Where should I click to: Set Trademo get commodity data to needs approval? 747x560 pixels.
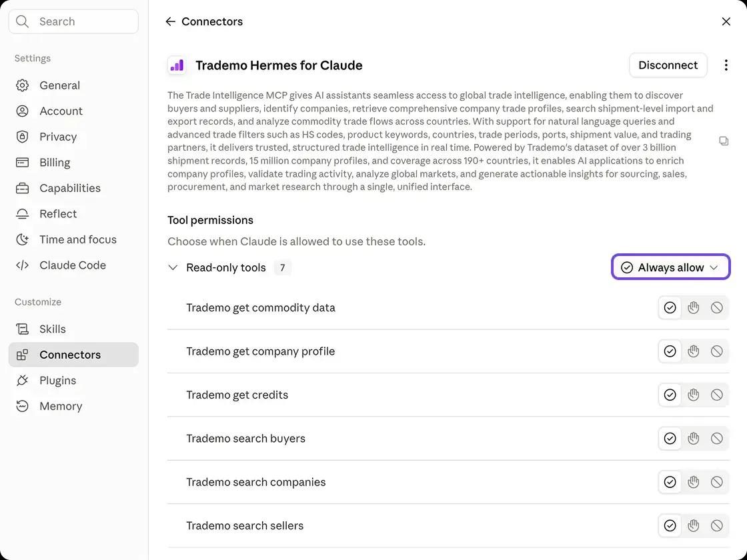tap(693, 307)
